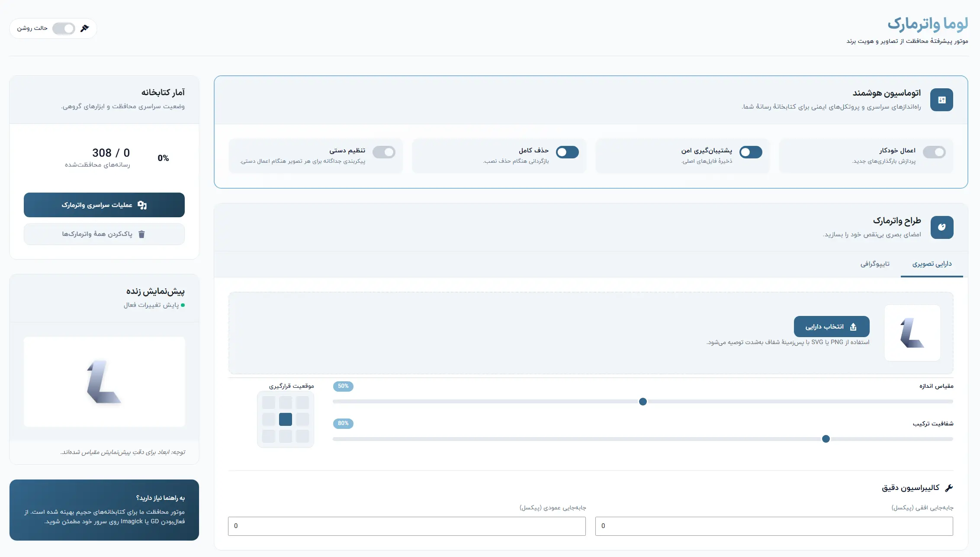Screen dimensions: 980x557
Task: Click the لوما واترمارک page title
Action: (x=928, y=24)
